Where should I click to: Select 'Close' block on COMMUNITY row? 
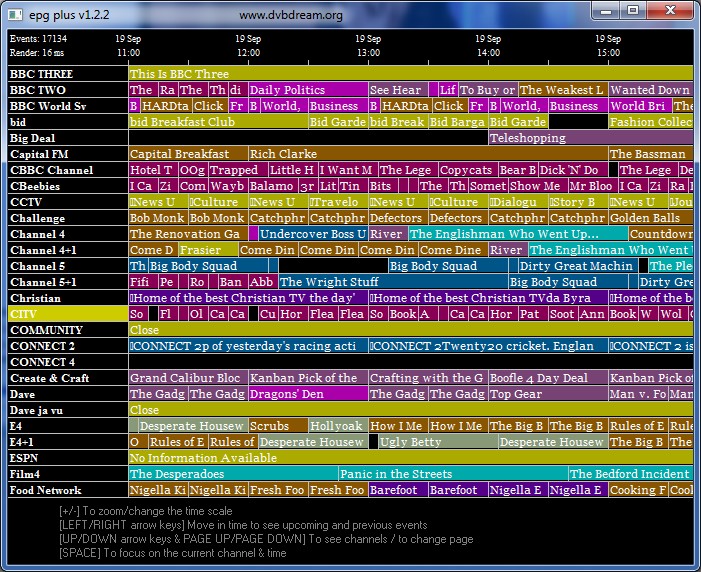pos(411,330)
